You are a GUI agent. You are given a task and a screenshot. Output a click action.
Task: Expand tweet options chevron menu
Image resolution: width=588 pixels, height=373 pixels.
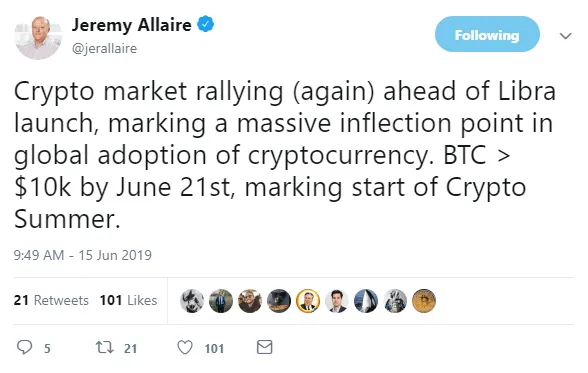566,36
